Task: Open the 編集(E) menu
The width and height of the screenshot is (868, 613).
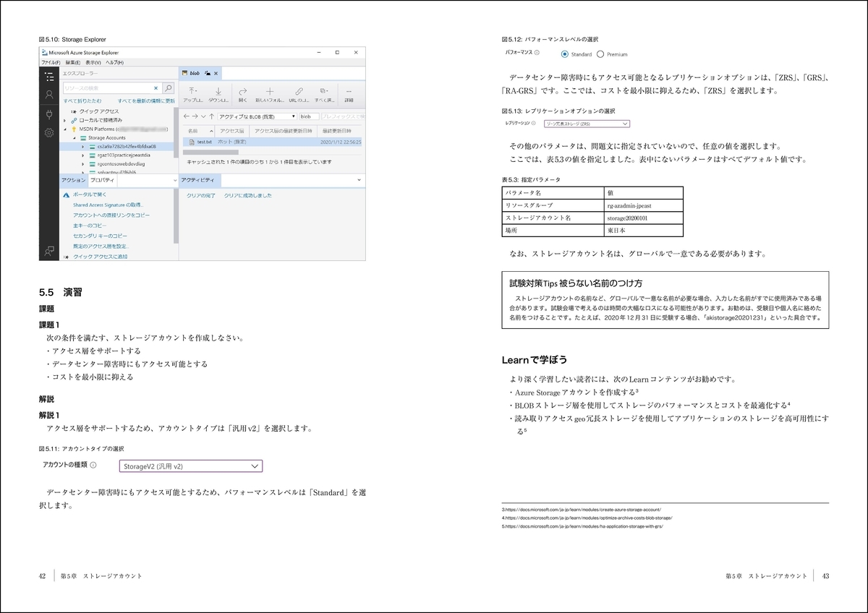Action: point(73,63)
